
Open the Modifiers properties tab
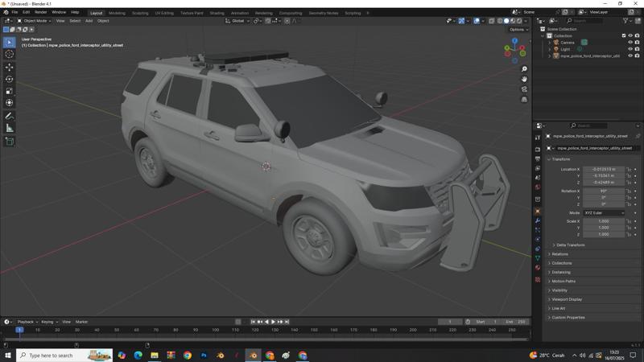pos(538,220)
